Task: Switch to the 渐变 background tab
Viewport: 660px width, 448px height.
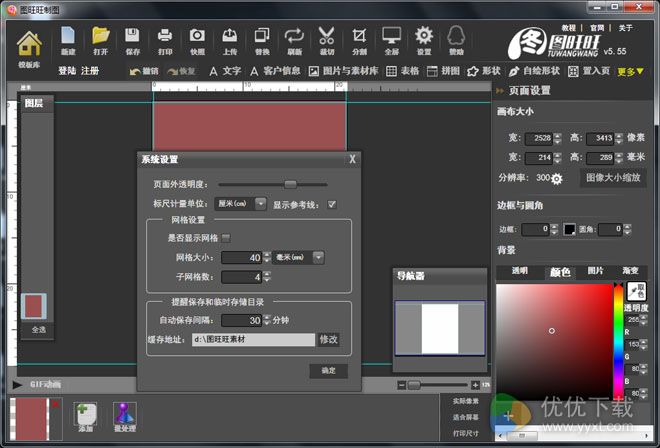Action: point(630,271)
